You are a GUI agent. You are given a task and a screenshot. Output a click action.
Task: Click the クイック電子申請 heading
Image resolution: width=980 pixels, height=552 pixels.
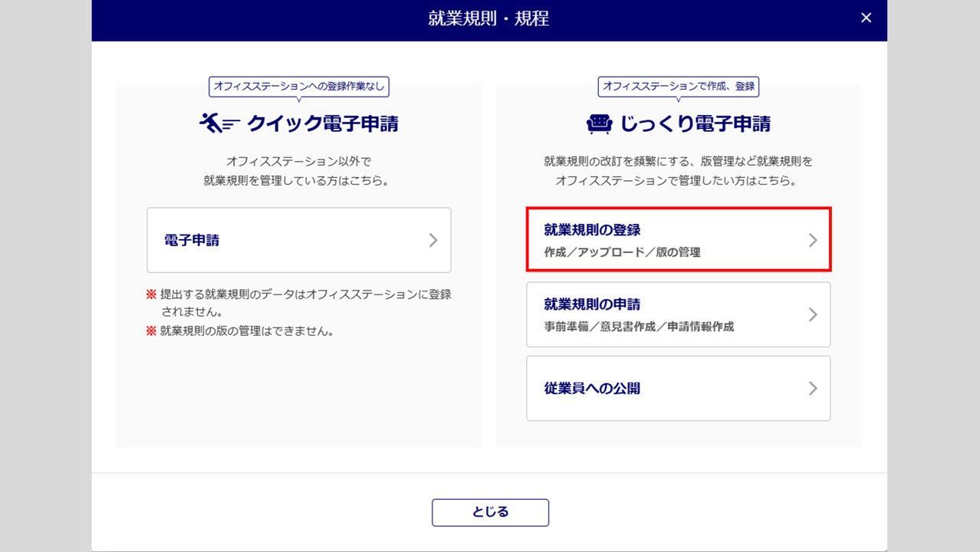323,123
